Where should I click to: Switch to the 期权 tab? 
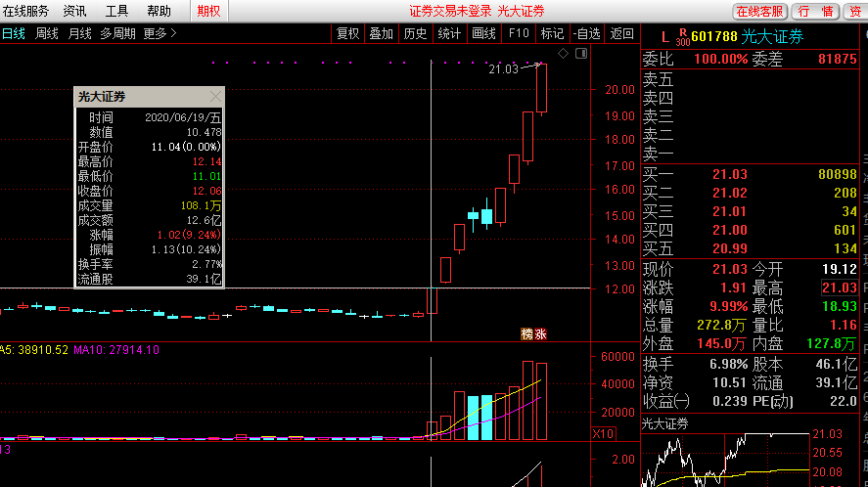click(208, 11)
